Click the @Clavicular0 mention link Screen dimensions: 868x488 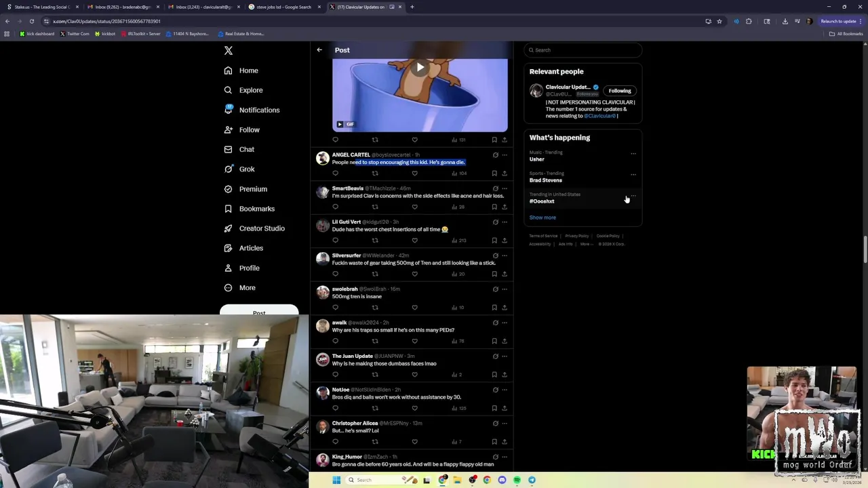[599, 116]
